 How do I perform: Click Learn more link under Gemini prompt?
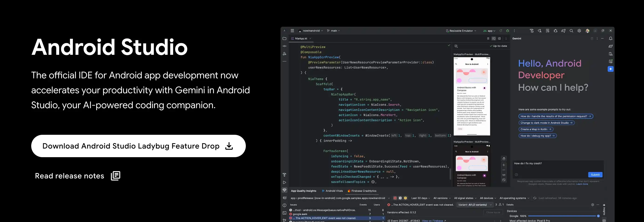pos(582,184)
